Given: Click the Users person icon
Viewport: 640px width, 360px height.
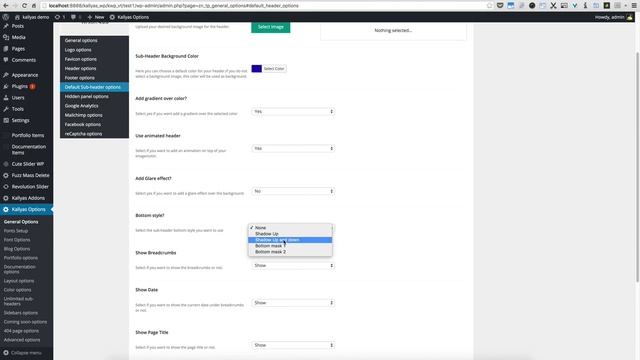Looking at the screenshot, I should (x=6, y=98).
